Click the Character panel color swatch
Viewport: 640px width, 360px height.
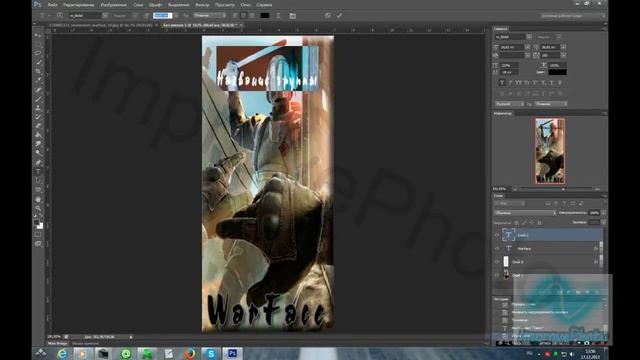point(557,72)
